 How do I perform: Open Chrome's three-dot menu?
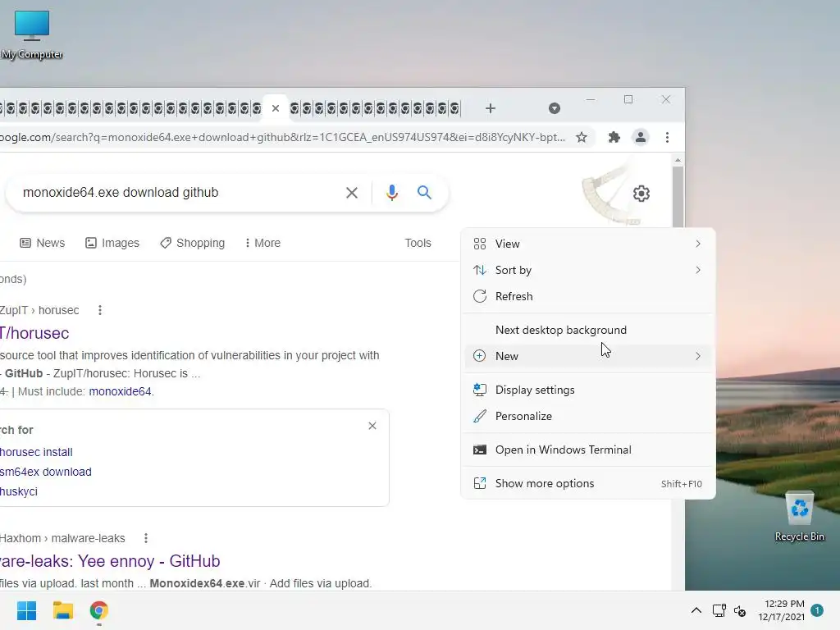pyautogui.click(x=667, y=137)
